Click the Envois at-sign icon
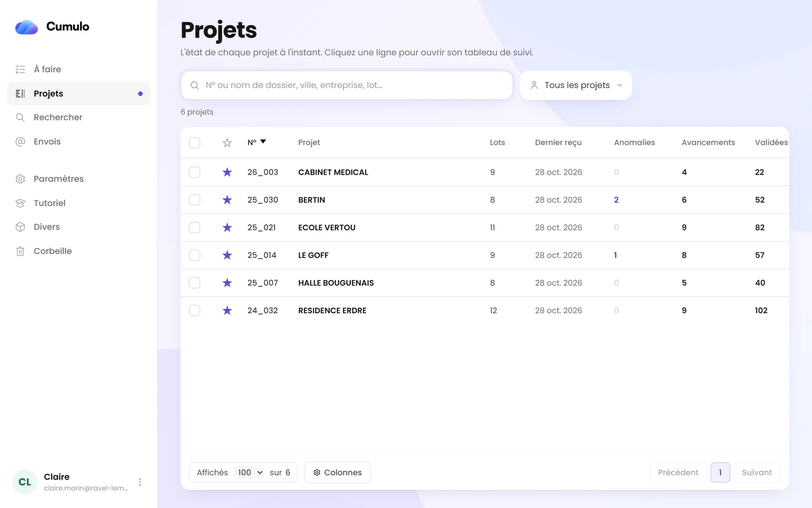 (20, 141)
